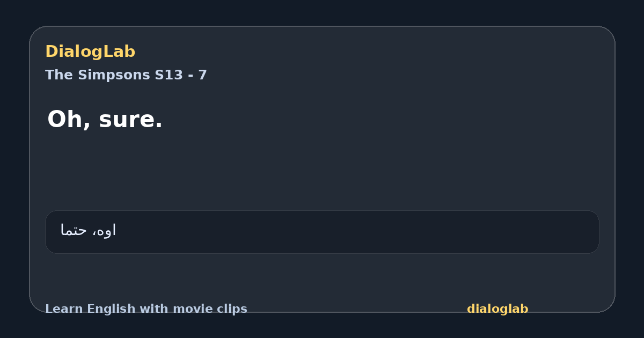Select the Persian word حتما
Screen dimensions: 644x338
pyautogui.click(x=74, y=230)
